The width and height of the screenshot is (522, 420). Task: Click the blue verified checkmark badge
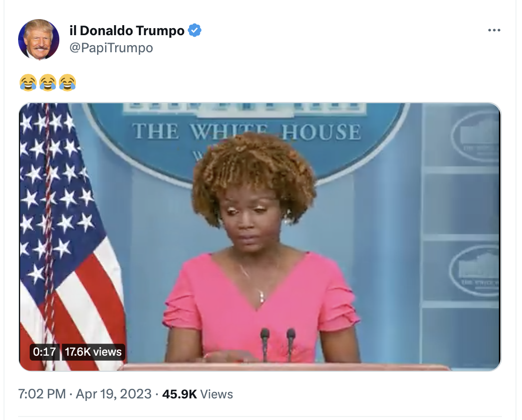[x=195, y=30]
